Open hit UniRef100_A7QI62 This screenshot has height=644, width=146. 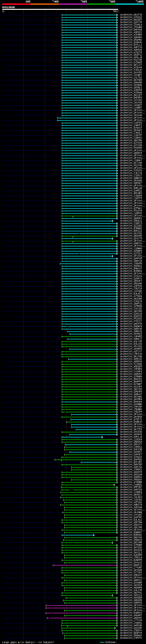tap(131, 17)
